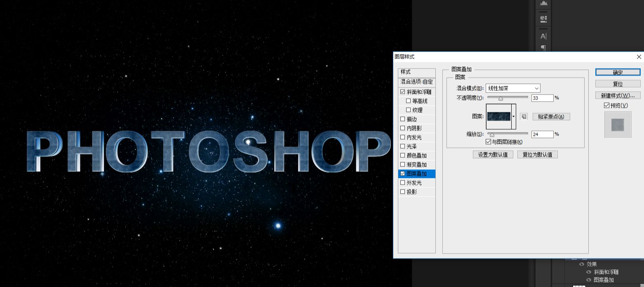Click the 缩放 value field showing 24
This screenshot has height=287, width=644.
pos(543,135)
